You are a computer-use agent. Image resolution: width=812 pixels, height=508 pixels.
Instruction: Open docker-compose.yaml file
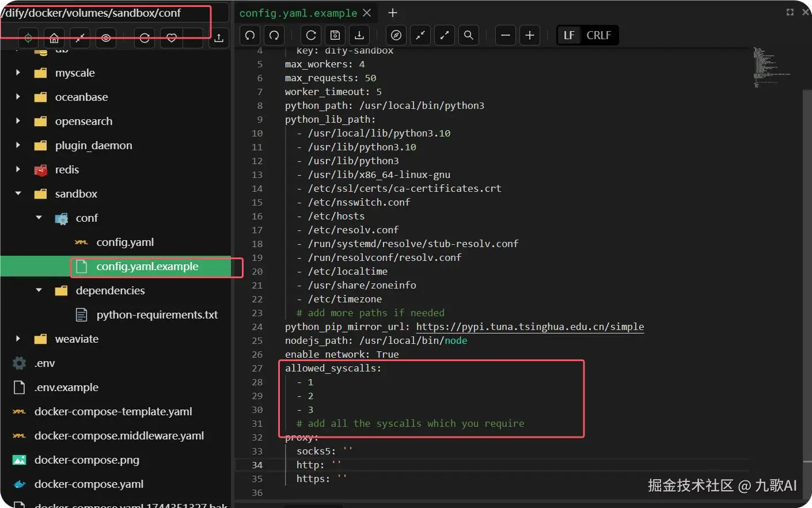[x=89, y=484]
